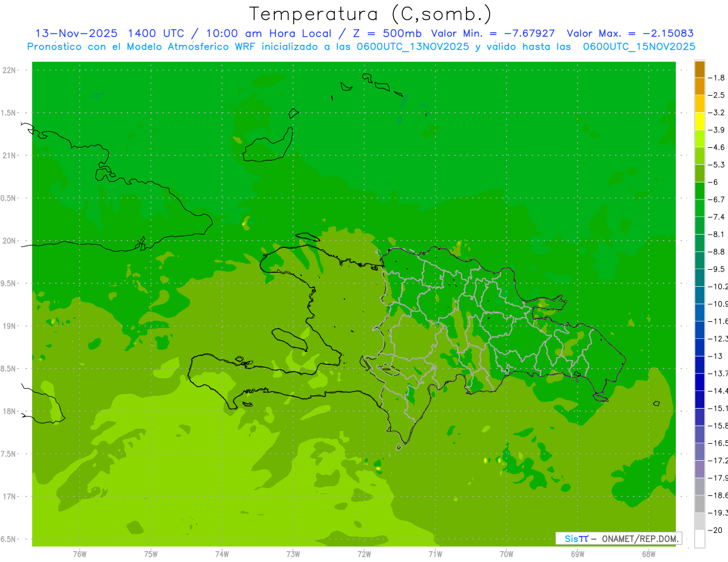Click the "68W" longitude label

click(x=649, y=554)
